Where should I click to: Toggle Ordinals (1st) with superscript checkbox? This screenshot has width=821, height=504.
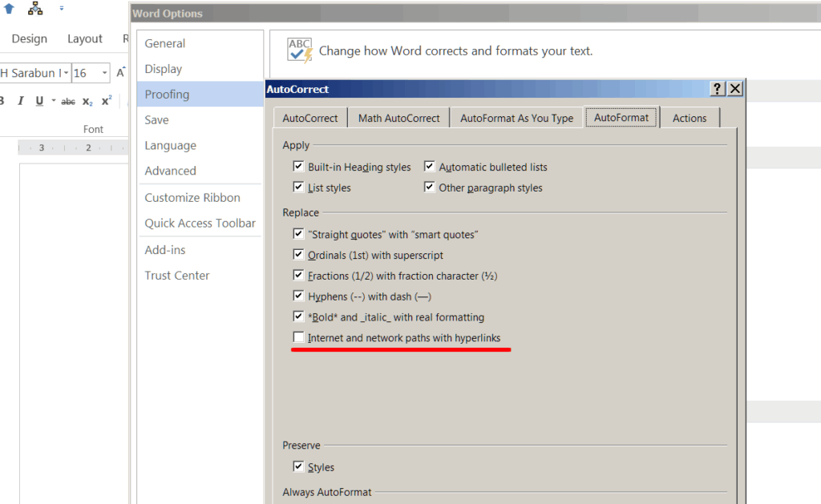(299, 256)
